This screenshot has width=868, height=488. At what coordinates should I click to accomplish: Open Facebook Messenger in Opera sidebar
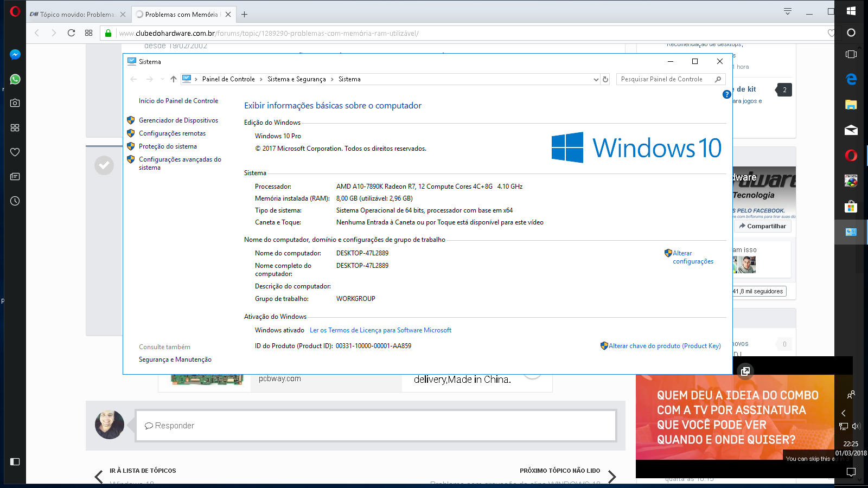[x=15, y=55]
